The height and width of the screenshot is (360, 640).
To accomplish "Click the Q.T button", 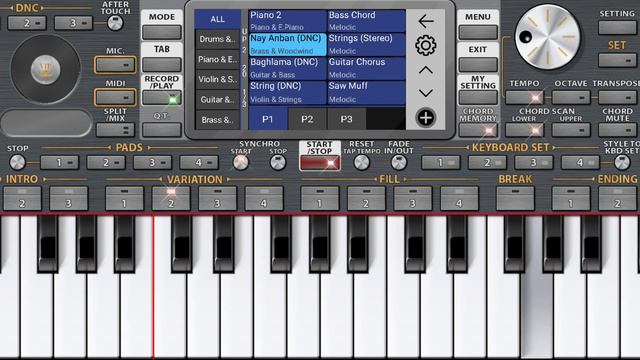I will (x=162, y=130).
